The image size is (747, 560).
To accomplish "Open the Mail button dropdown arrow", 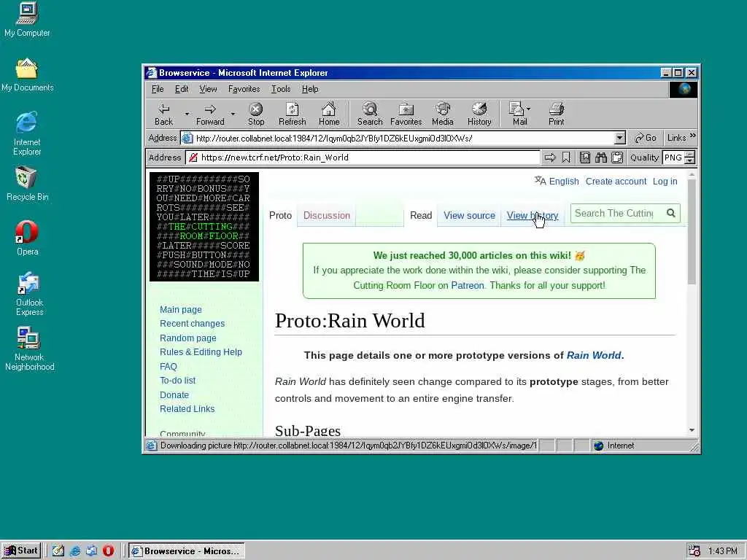I will click(528, 109).
